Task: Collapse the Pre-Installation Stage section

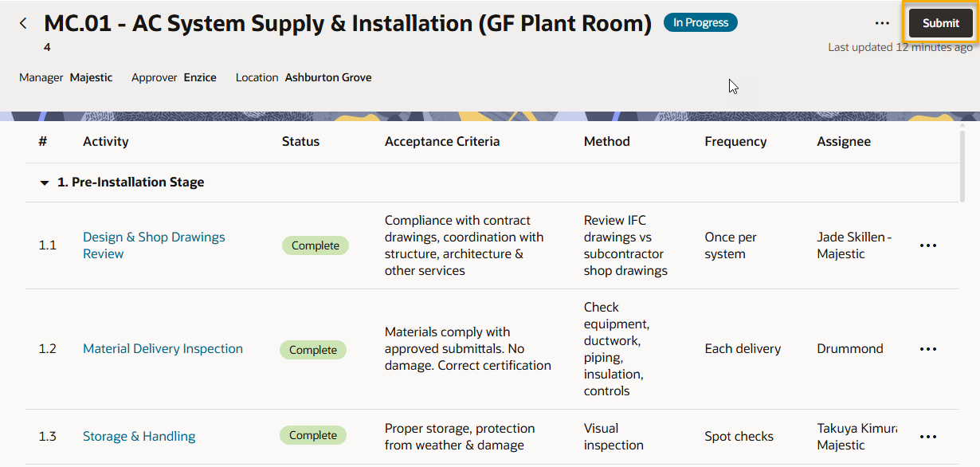Action: 45,182
